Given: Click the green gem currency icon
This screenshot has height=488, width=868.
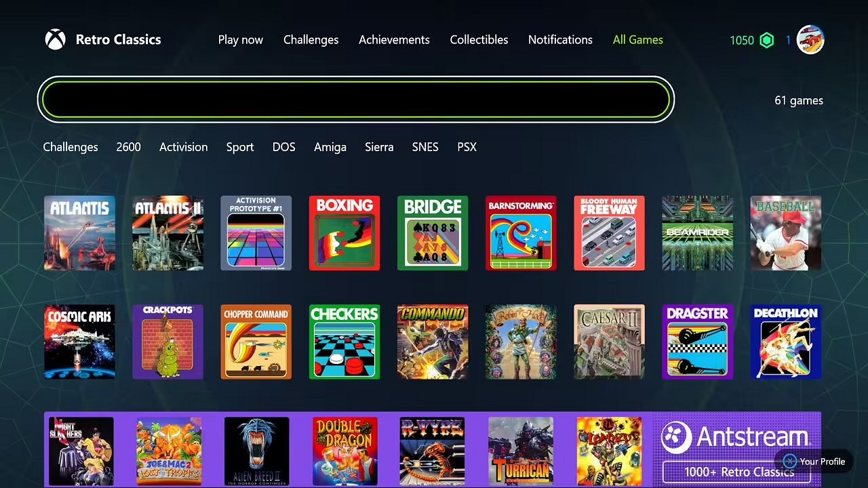Looking at the screenshot, I should click(x=767, y=40).
